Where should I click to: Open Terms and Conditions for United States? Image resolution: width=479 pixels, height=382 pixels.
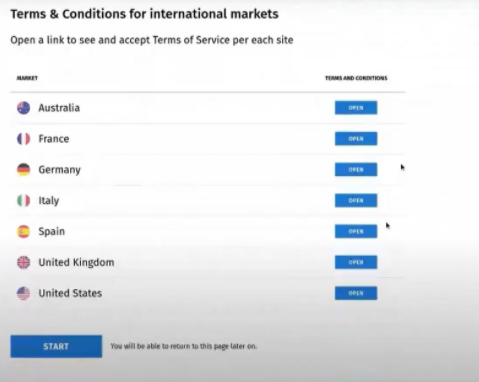point(356,293)
